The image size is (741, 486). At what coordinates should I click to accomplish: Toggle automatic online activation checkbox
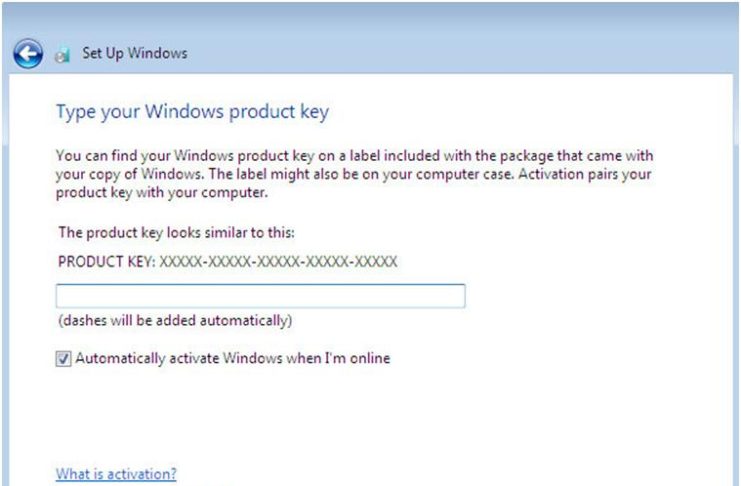(63, 359)
